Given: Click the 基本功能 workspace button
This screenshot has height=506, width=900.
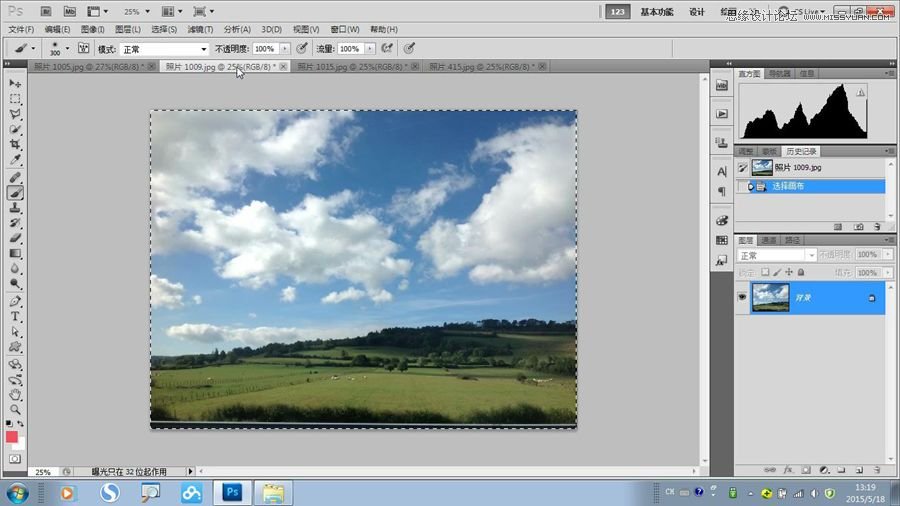Looking at the screenshot, I should (x=657, y=12).
